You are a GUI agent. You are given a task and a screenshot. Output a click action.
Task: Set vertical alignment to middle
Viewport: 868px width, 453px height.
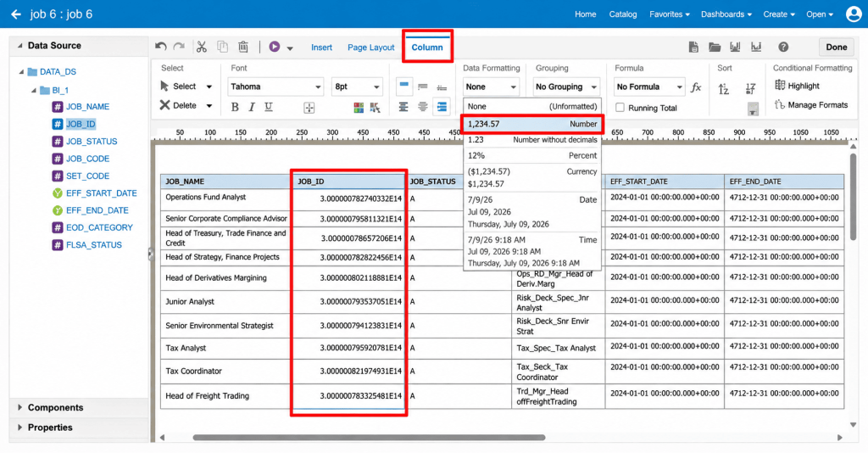click(423, 87)
